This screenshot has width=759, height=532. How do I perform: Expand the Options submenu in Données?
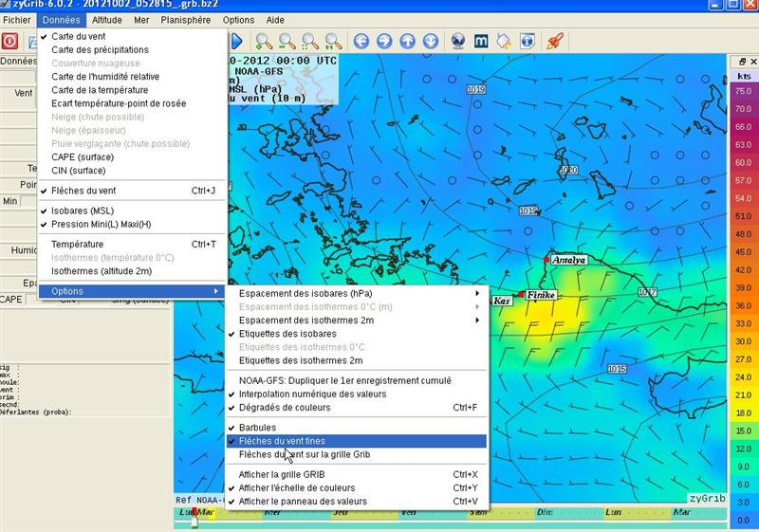[132, 291]
